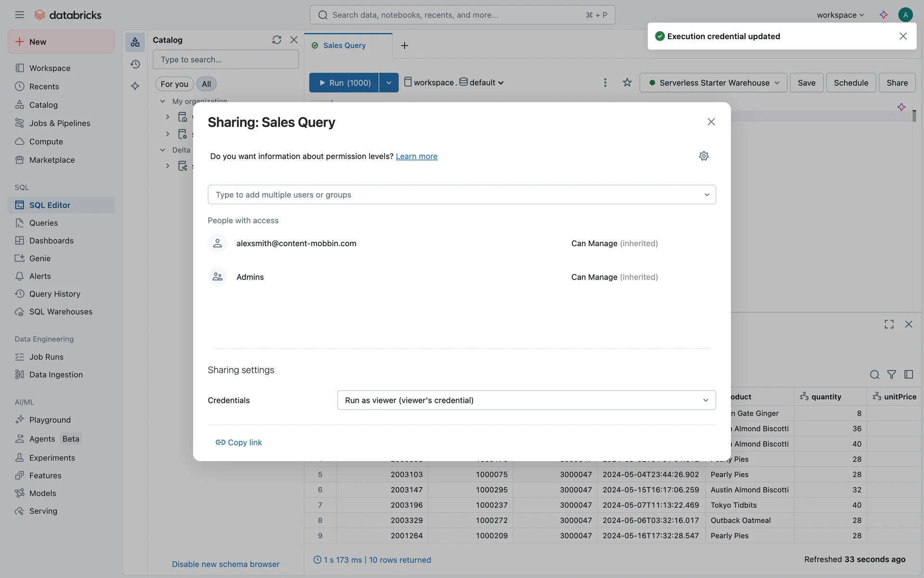Select the 'All' catalog filter
924x578 pixels.
pyautogui.click(x=206, y=84)
